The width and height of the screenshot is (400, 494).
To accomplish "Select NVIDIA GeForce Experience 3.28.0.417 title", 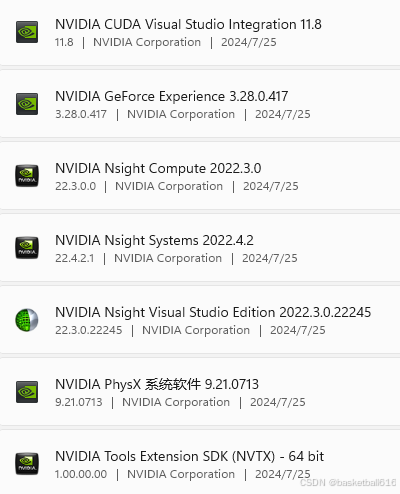I will pos(171,96).
